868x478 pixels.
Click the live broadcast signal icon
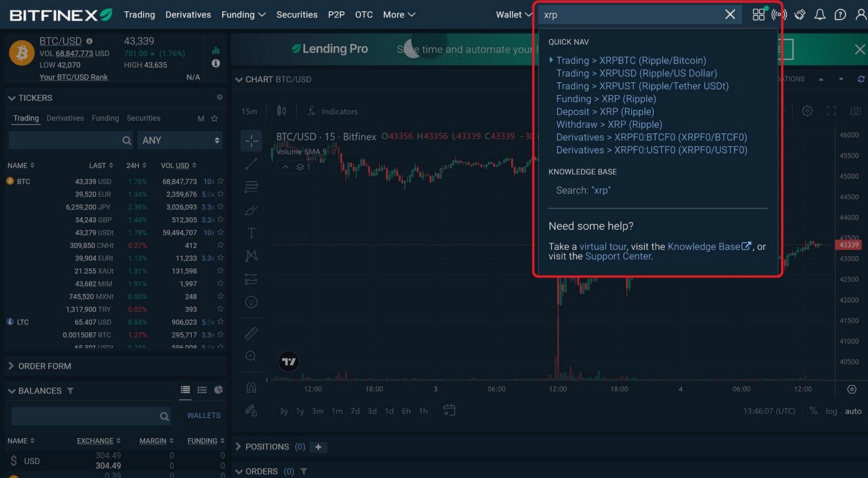pyautogui.click(x=779, y=14)
